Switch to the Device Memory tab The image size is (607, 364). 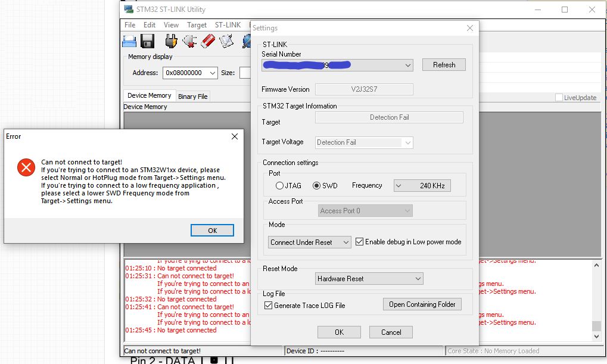(x=149, y=96)
